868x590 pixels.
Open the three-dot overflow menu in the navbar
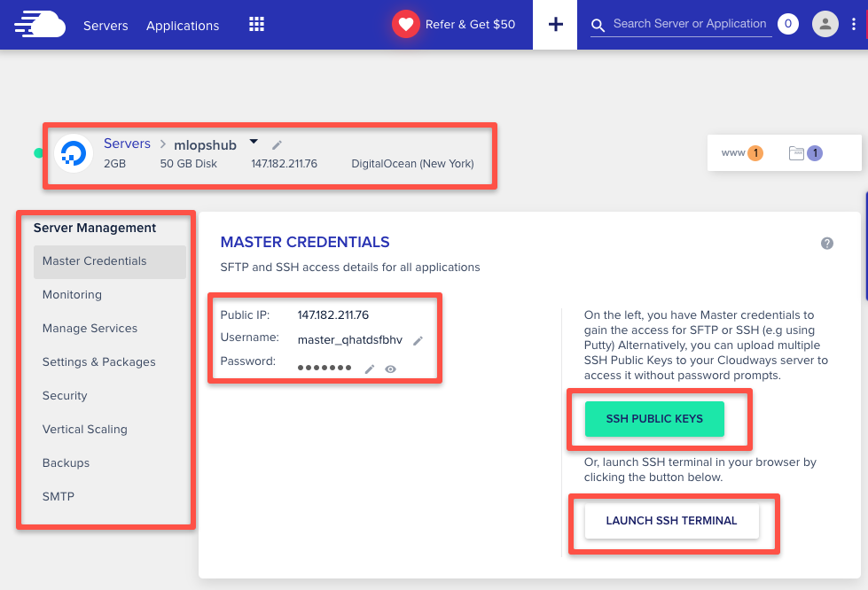[x=854, y=23]
